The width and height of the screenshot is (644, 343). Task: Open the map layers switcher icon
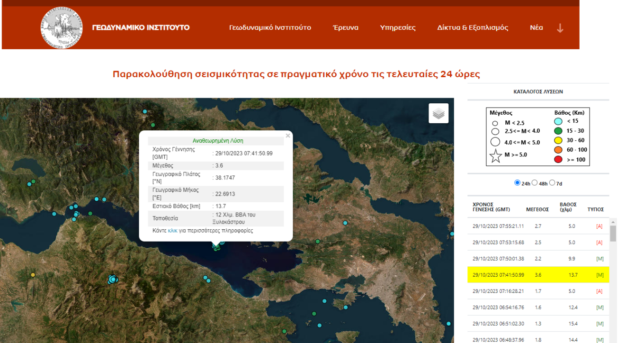[x=438, y=113]
